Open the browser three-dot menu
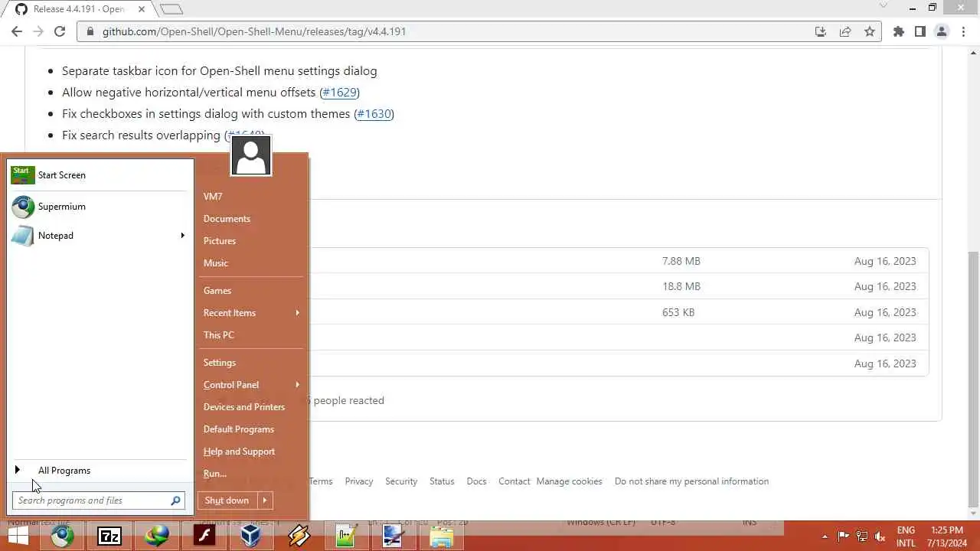 tap(964, 31)
